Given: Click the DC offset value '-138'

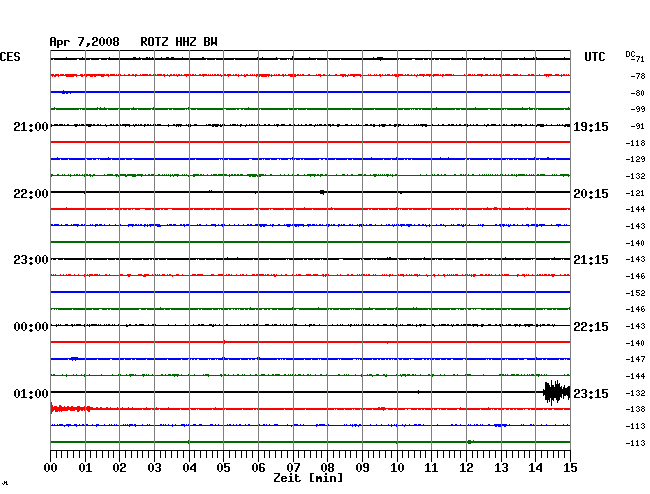Looking at the screenshot, I should coord(635,409).
